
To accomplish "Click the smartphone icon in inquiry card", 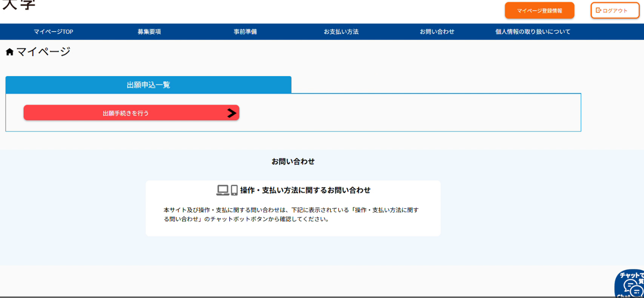I will pyautogui.click(x=234, y=190).
